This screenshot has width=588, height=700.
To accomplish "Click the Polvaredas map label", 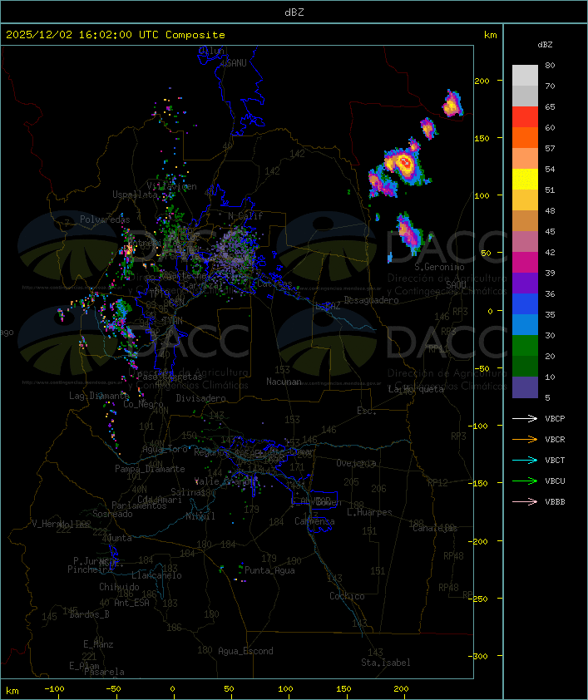I will click(105, 219).
